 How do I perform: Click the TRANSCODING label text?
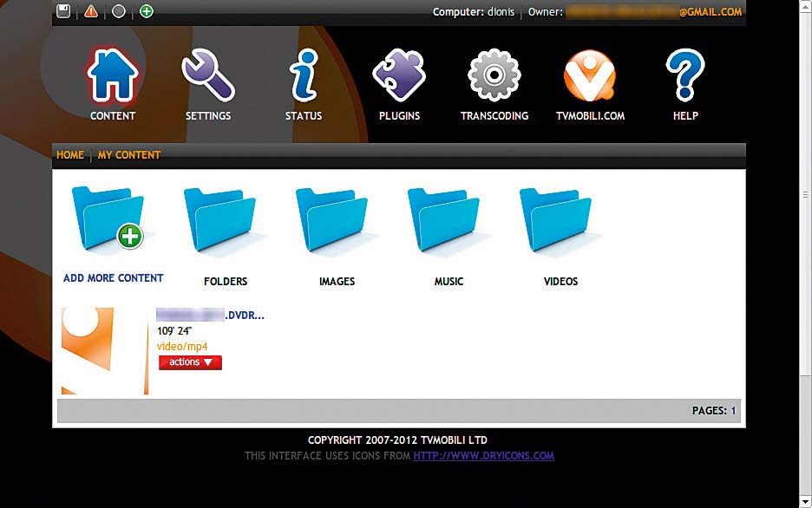(494, 116)
